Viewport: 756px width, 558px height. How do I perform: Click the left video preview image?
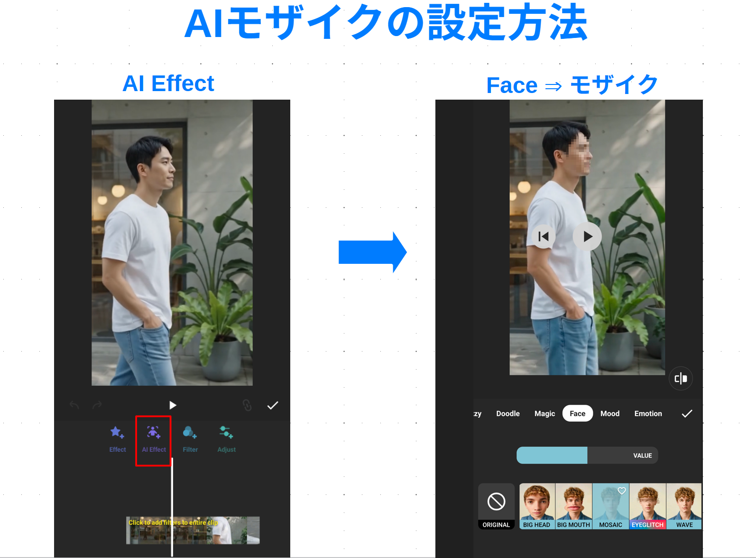point(172,242)
